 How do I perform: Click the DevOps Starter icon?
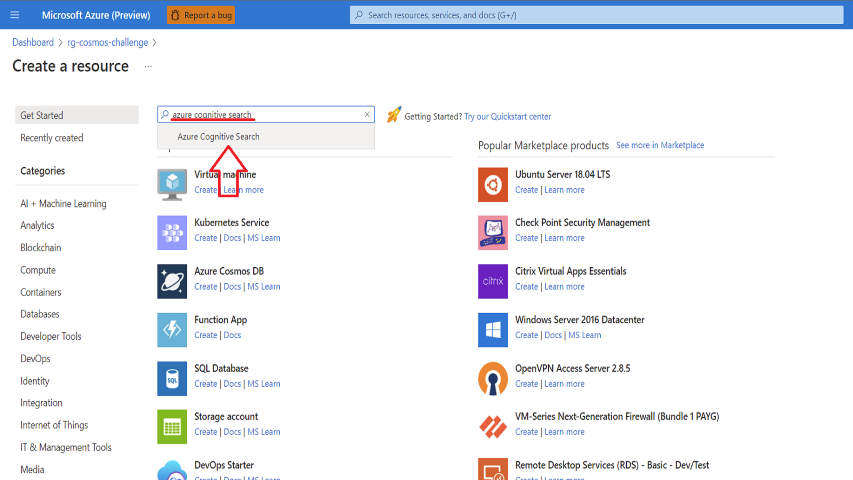pos(172,470)
